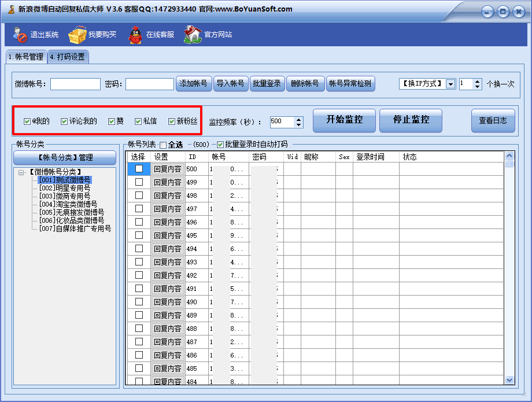Screen dimensions: 532x402
Task: Toggle the 新粉丝 checkbox
Action: tap(172, 121)
